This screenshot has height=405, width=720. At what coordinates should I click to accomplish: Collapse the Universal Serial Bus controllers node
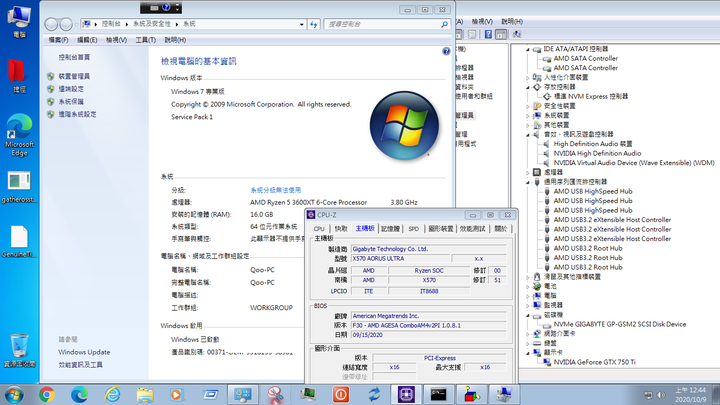[x=528, y=182]
